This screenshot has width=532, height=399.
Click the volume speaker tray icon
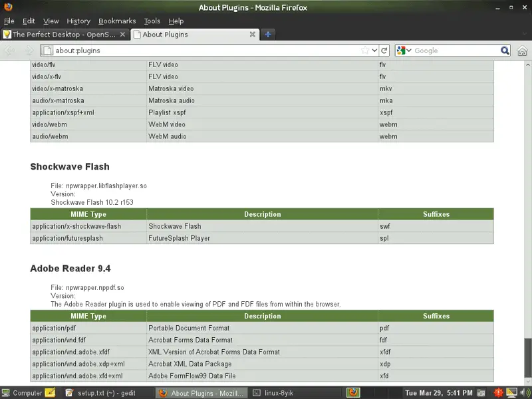tap(525, 392)
